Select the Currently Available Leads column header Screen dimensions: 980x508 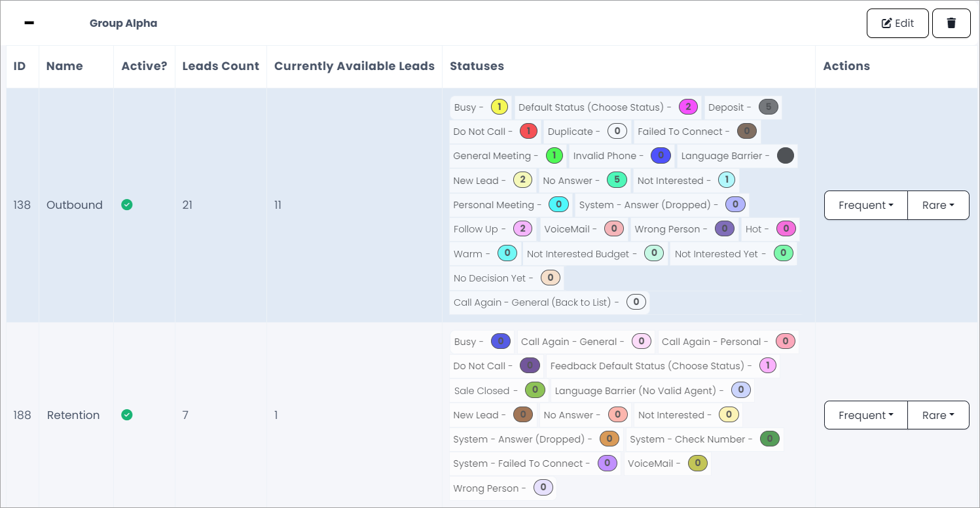tap(354, 66)
